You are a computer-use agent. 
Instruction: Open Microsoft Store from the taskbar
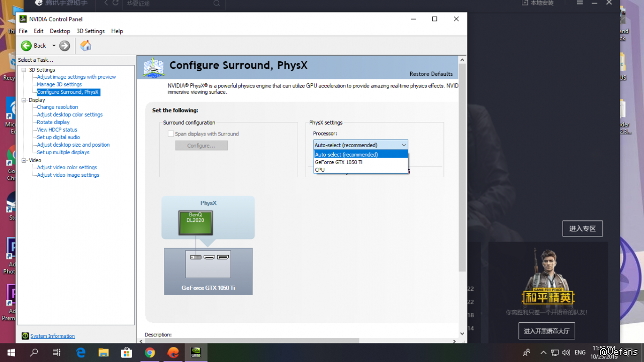(127, 352)
